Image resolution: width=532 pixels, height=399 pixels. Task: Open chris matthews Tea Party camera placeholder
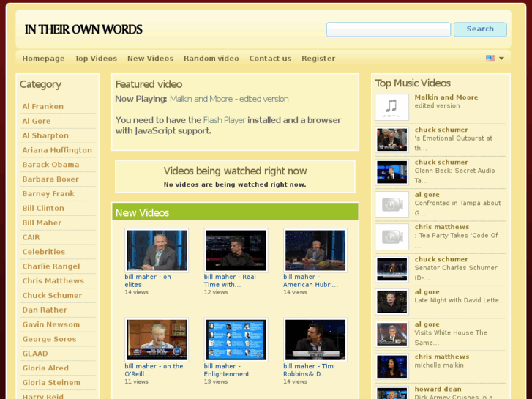tap(392, 236)
